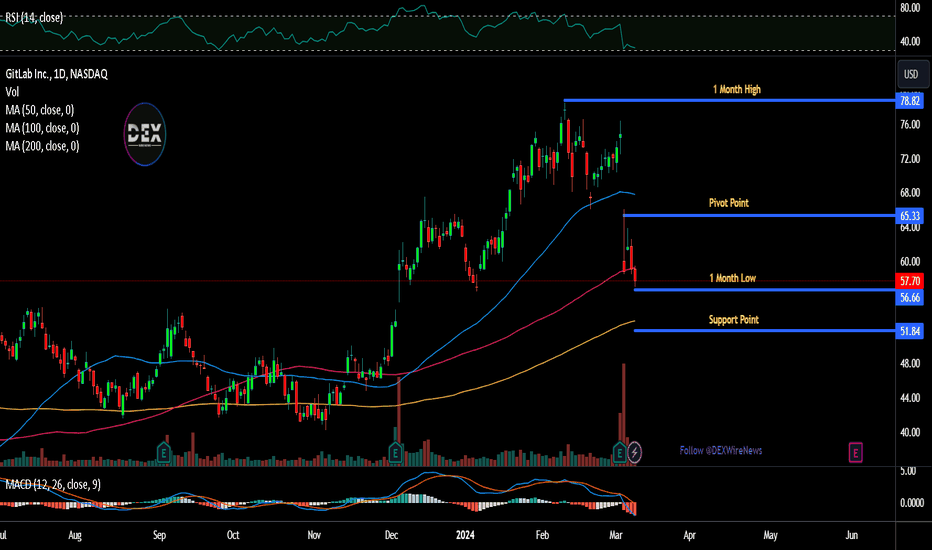Click the Oct label on time axis
Screen dimensions: 932x550
pos(233,535)
